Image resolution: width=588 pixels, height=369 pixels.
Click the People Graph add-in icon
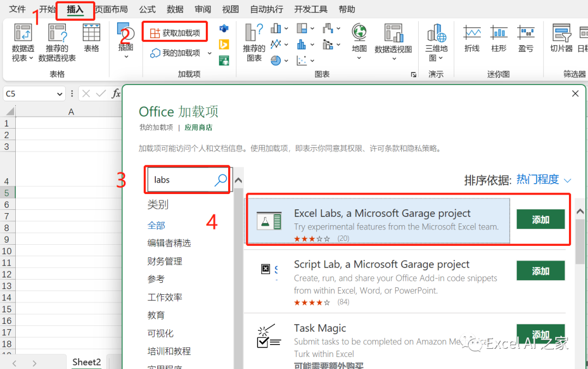click(224, 61)
